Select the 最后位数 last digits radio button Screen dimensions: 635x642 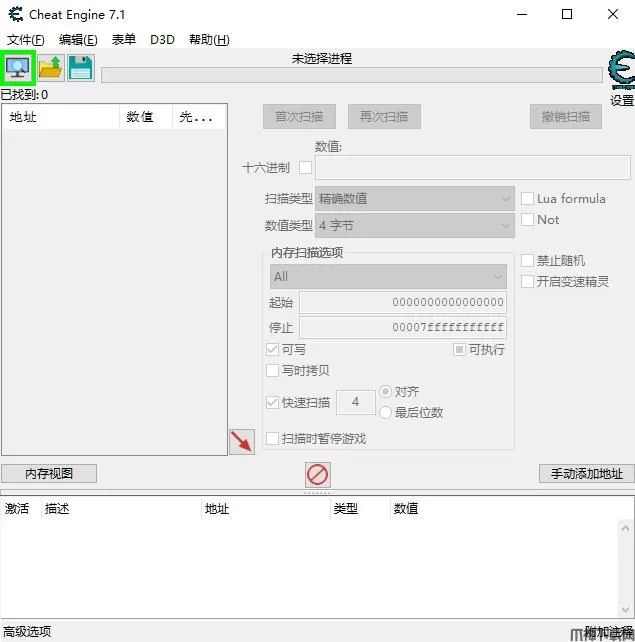[x=385, y=412]
